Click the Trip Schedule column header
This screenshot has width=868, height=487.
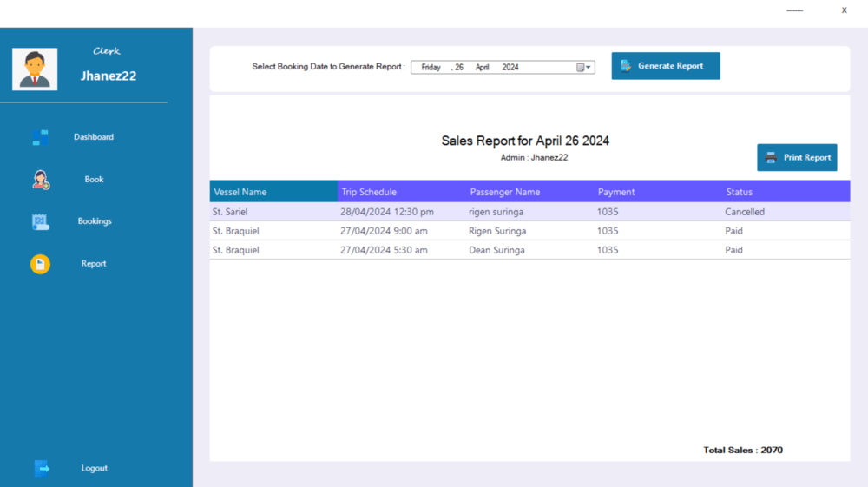click(402, 192)
